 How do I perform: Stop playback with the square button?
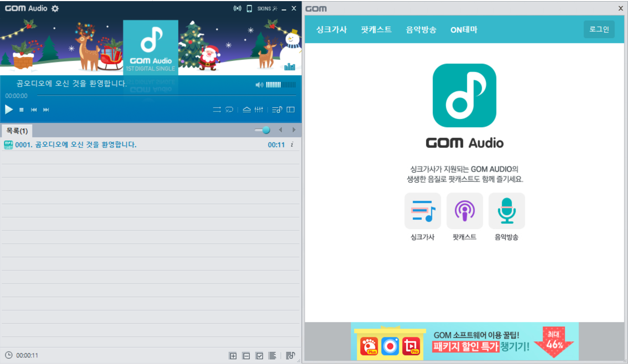pos(21,110)
